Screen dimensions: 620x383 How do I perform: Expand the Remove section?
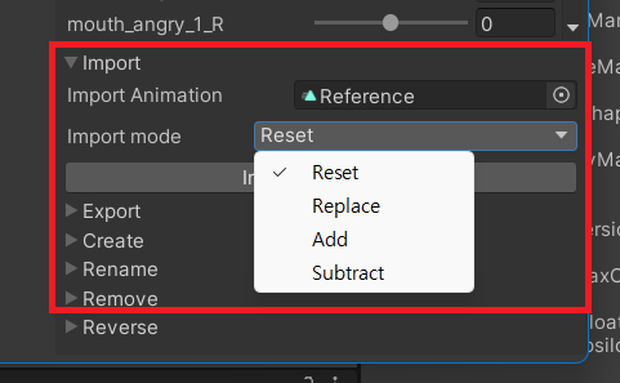71,298
